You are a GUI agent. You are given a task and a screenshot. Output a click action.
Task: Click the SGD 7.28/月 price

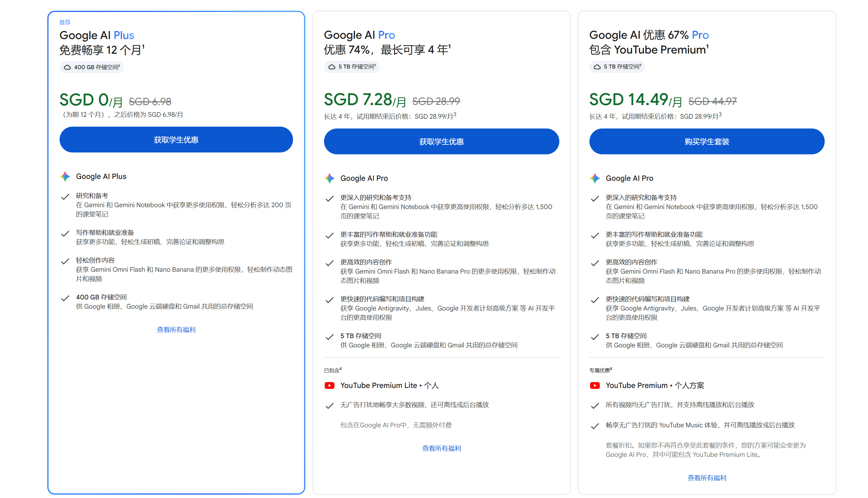pyautogui.click(x=365, y=100)
